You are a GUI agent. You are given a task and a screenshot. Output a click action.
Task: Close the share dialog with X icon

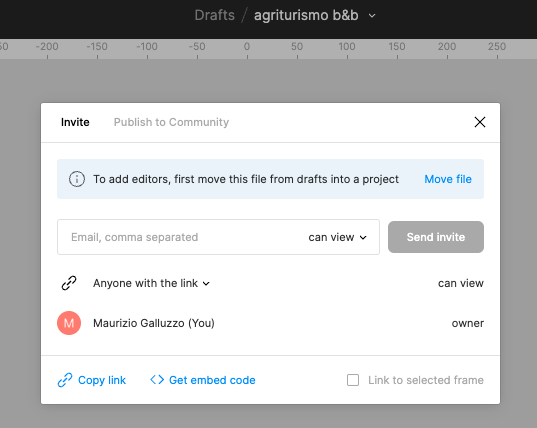pyautogui.click(x=479, y=122)
